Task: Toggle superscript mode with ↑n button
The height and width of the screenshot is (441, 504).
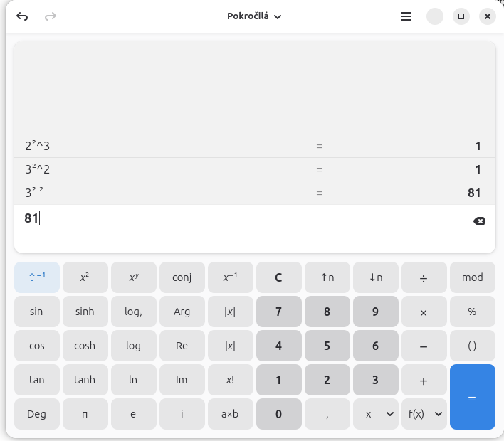Action: 327,277
